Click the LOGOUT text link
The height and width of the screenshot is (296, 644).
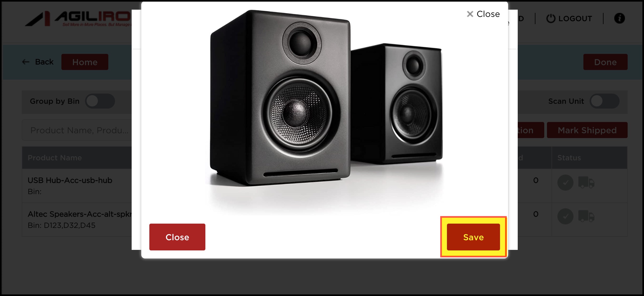tap(575, 18)
